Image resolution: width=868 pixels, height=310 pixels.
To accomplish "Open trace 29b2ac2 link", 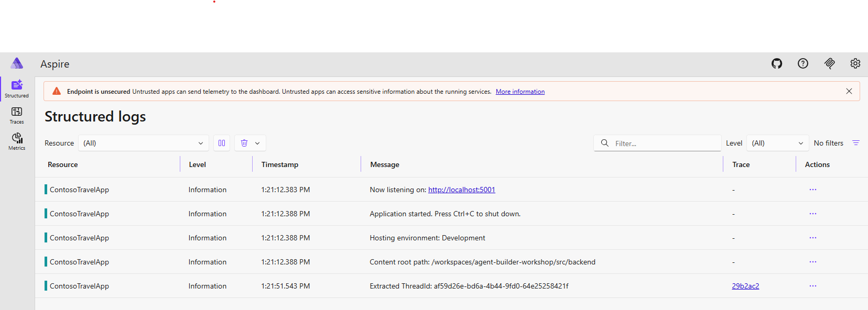I will (745, 286).
